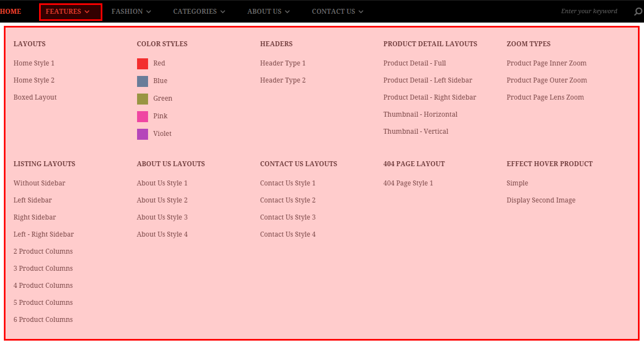Open the Home menu item
This screenshot has width=644, height=345.
(x=10, y=12)
